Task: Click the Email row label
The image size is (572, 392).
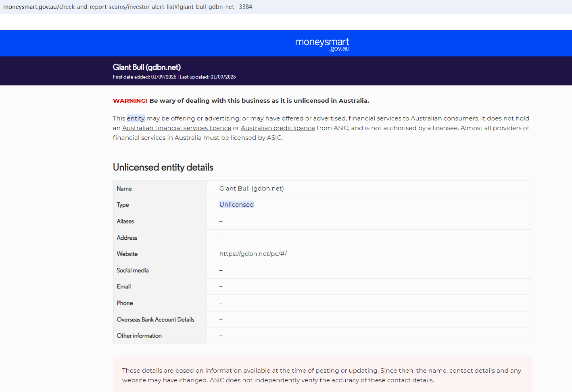Action: tap(123, 286)
